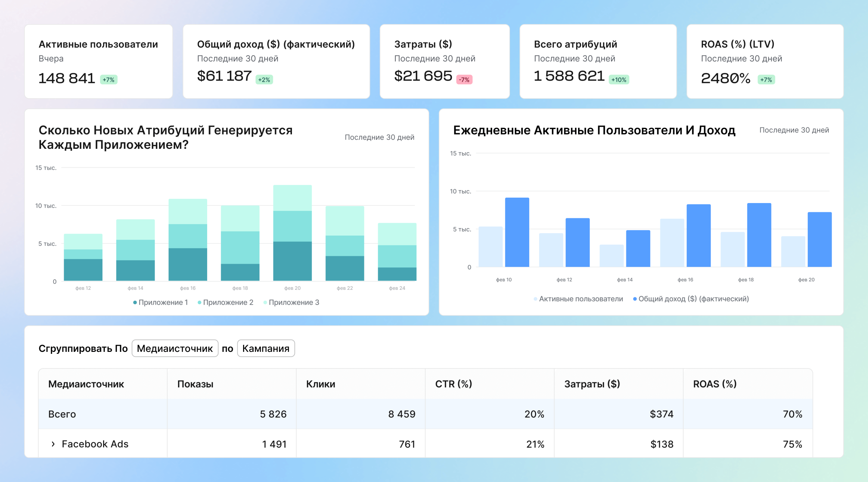
Task: Click the +7% badge on Активные пользователи
Action: coord(108,80)
